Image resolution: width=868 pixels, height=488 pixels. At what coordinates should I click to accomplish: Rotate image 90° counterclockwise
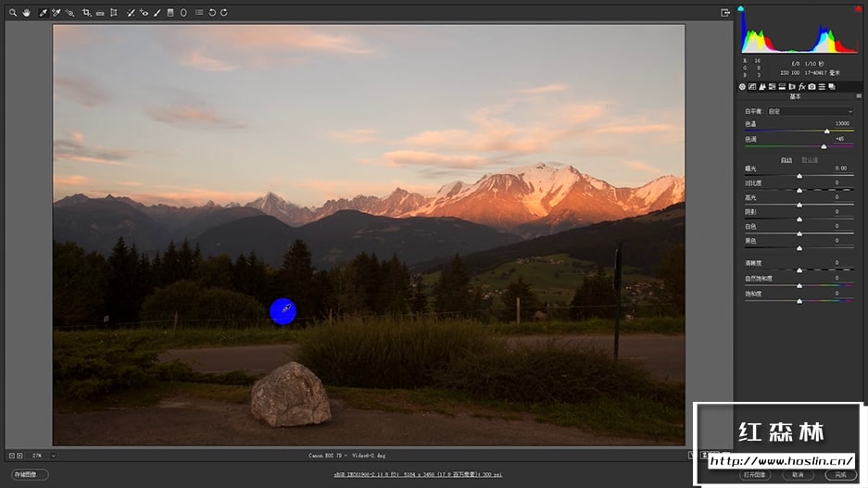212,13
